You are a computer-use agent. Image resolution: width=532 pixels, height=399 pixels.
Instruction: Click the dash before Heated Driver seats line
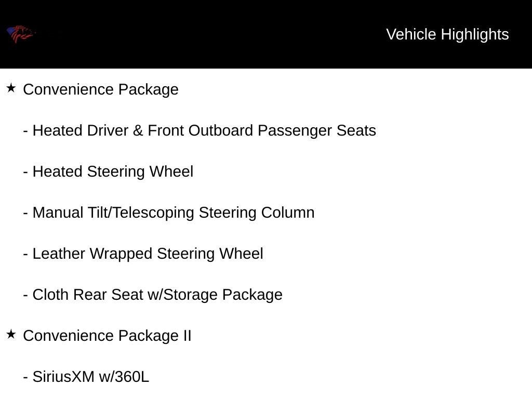point(25,131)
